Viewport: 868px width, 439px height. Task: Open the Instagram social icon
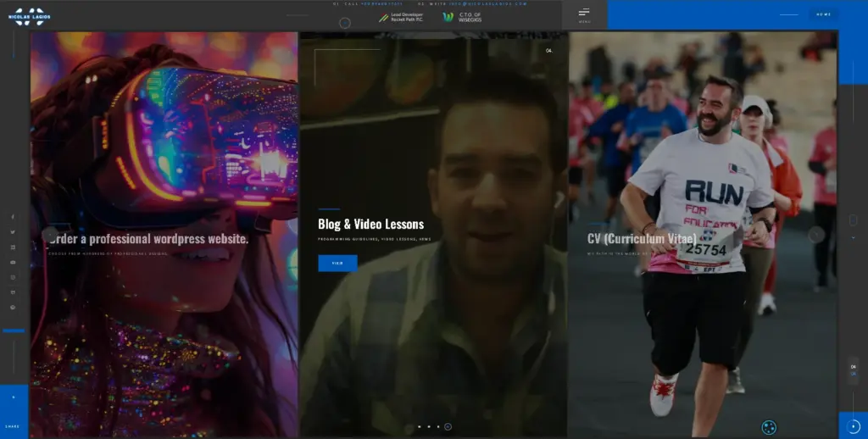(x=13, y=277)
